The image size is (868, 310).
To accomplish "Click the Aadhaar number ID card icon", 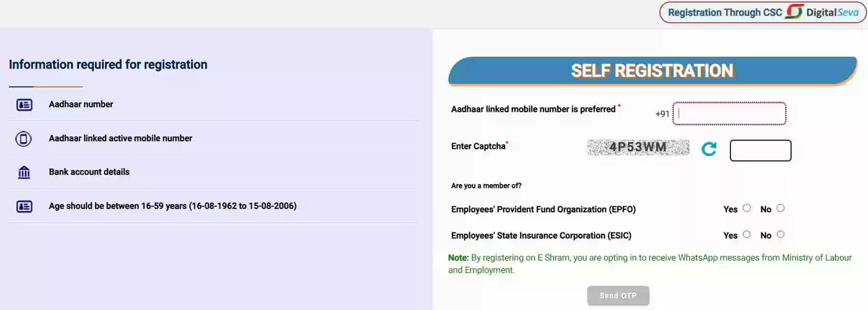I will (24, 105).
